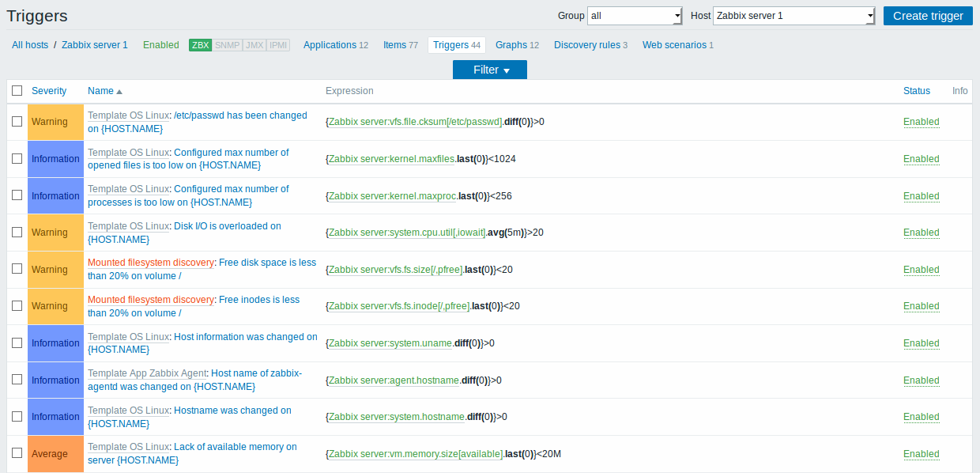The height and width of the screenshot is (473, 980).
Task: Open vm.memory.size[available] item link
Action: pyautogui.click(x=416, y=454)
